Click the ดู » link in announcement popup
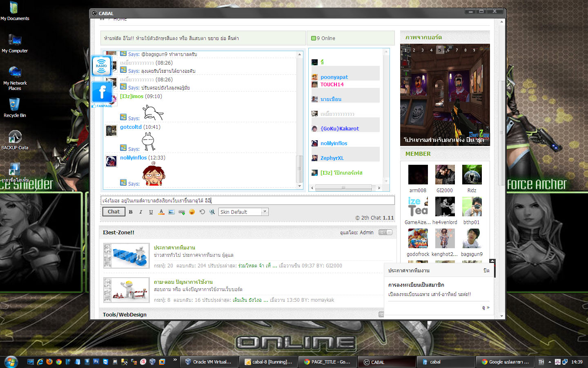The height and width of the screenshot is (368, 588). click(x=486, y=307)
